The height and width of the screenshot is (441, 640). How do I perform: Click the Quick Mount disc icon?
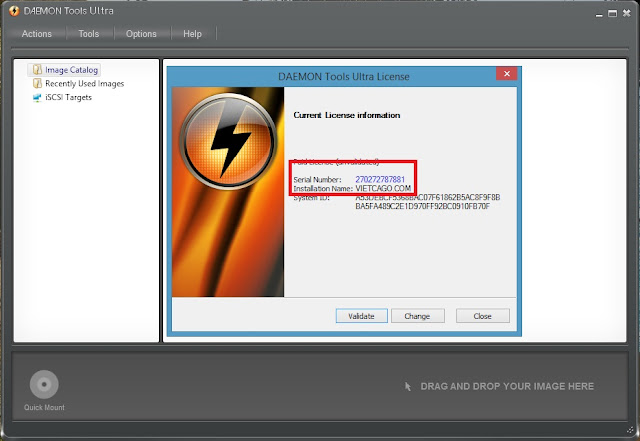pyautogui.click(x=44, y=384)
